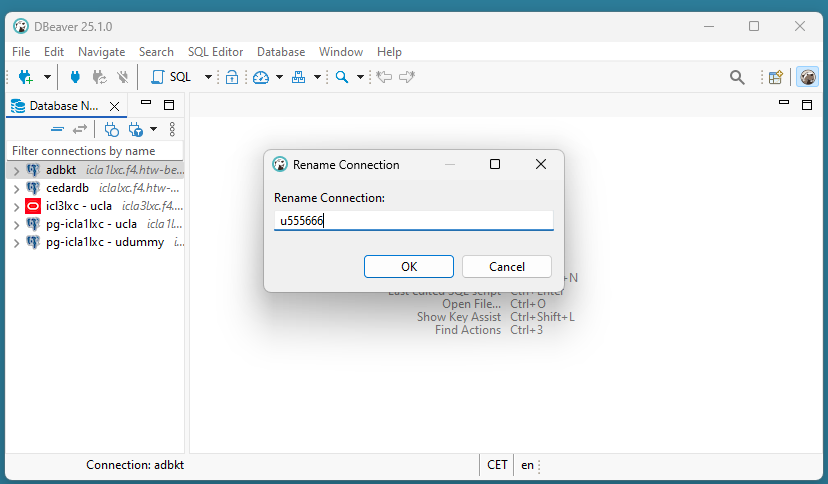Click the DBeaver perspective beaver icon
The height and width of the screenshot is (484, 828).
point(807,77)
